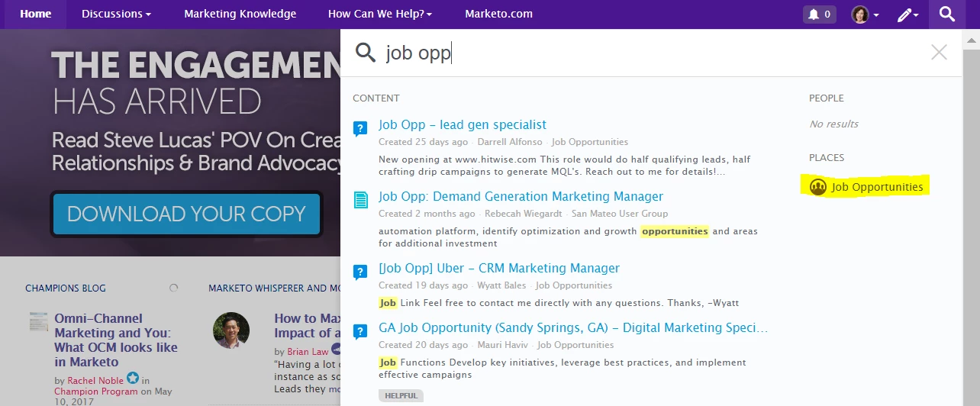Open Job Opportunities under Places
Image resolution: width=980 pixels, height=406 pixels.
pyautogui.click(x=877, y=187)
